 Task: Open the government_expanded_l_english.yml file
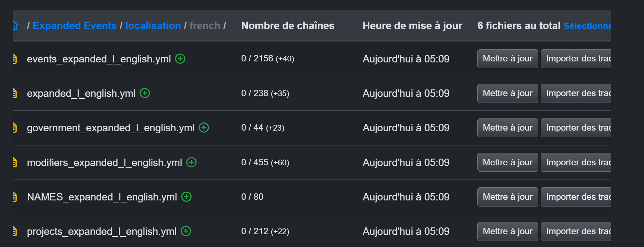click(111, 128)
